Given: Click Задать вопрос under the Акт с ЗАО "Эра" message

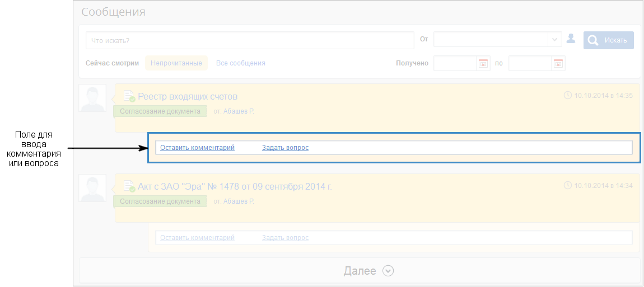Looking at the screenshot, I should [x=285, y=238].
